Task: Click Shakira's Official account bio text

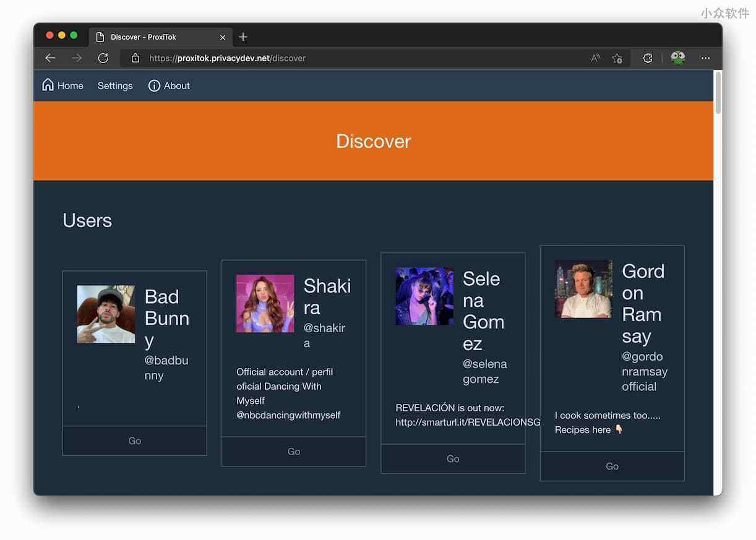Action: pyautogui.click(x=288, y=393)
